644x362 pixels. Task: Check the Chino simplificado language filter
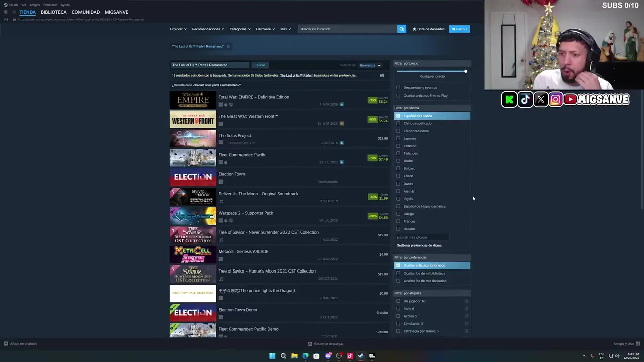coord(398,123)
